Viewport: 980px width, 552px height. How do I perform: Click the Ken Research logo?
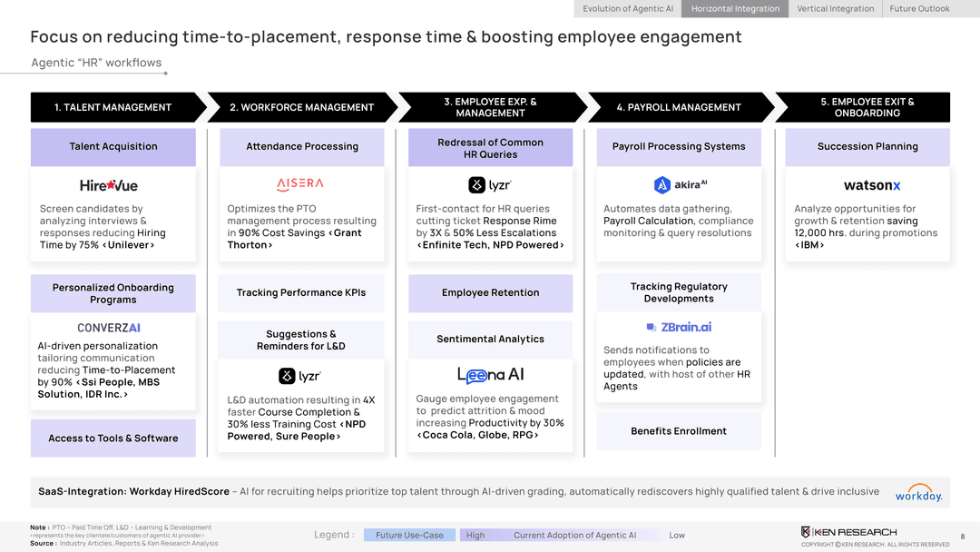(x=848, y=532)
